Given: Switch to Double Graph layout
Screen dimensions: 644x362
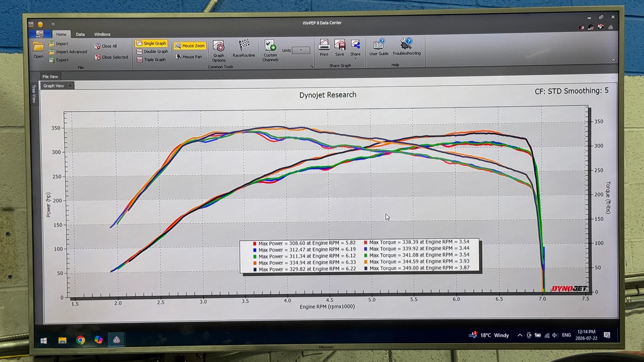Looking at the screenshot, I should click(152, 52).
